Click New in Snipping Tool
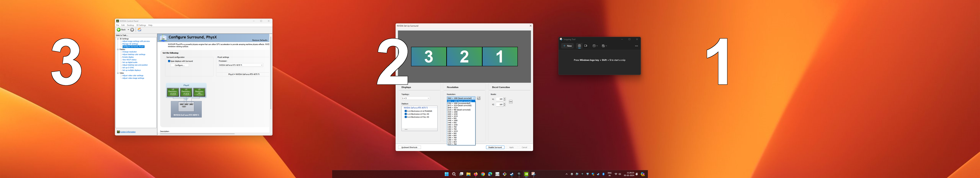This screenshot has height=178, width=980. 568,46
